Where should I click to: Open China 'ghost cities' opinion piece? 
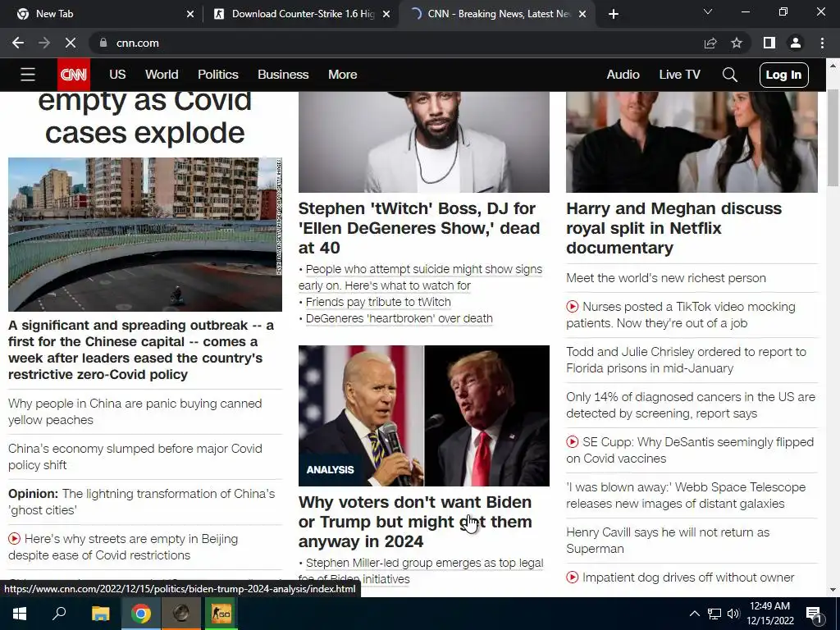pyautogui.click(x=141, y=501)
